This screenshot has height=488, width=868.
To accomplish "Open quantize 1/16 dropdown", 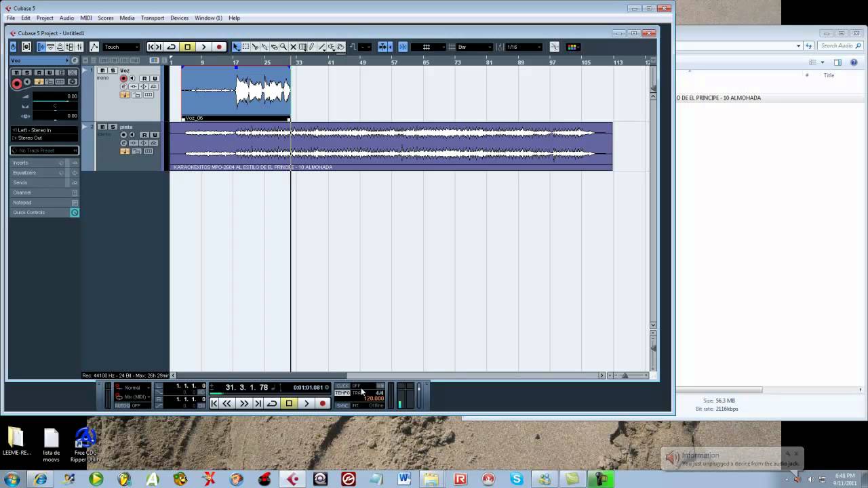I will point(524,47).
